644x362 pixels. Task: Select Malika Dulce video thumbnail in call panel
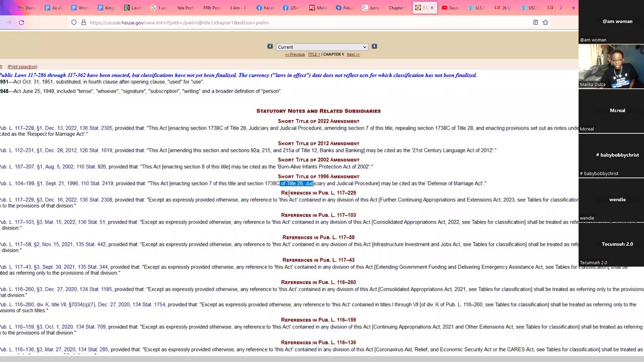pos(611,66)
